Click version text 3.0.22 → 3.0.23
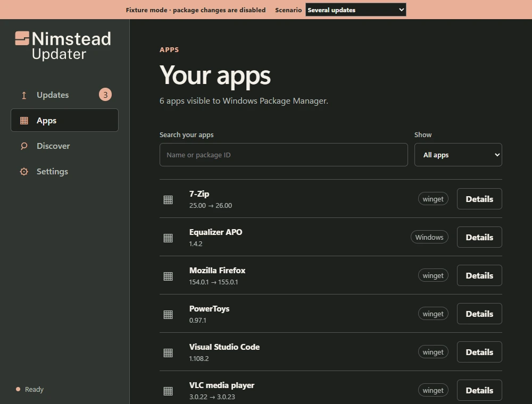Screen dimensions: 532x404 click(212, 397)
